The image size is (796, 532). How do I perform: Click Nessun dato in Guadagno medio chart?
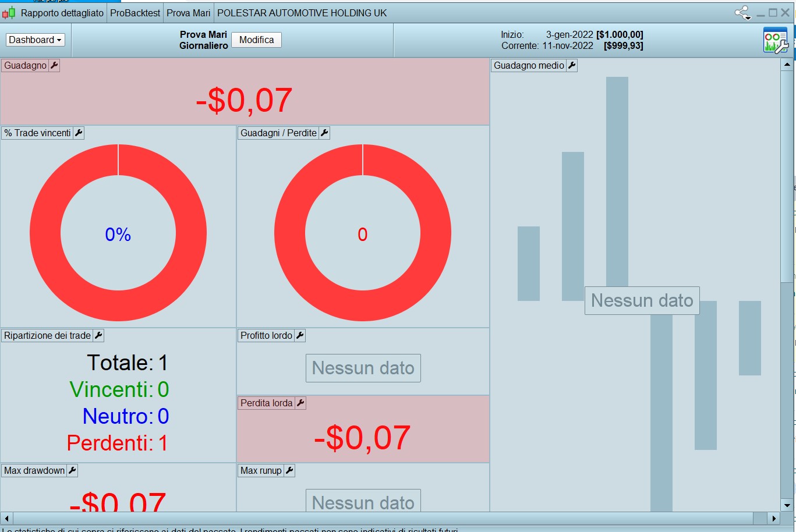[642, 301]
